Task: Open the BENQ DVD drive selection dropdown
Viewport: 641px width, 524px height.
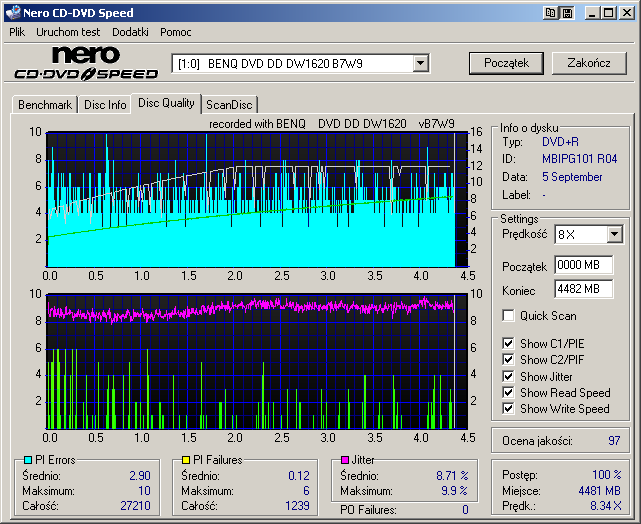Action: (x=420, y=64)
